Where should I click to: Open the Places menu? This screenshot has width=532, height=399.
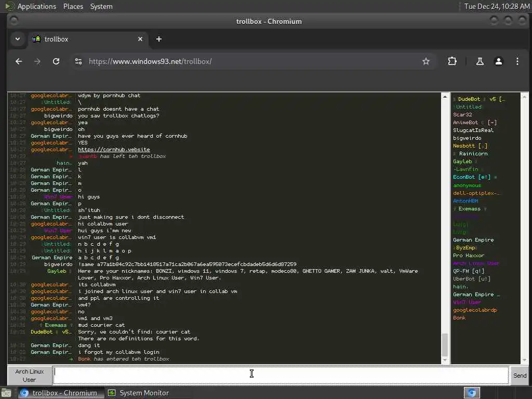point(73,6)
